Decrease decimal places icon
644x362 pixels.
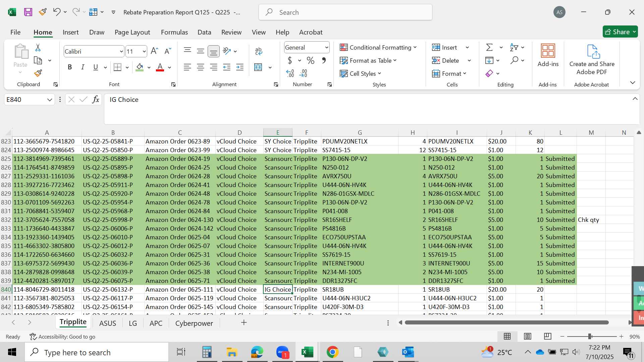[303, 73]
